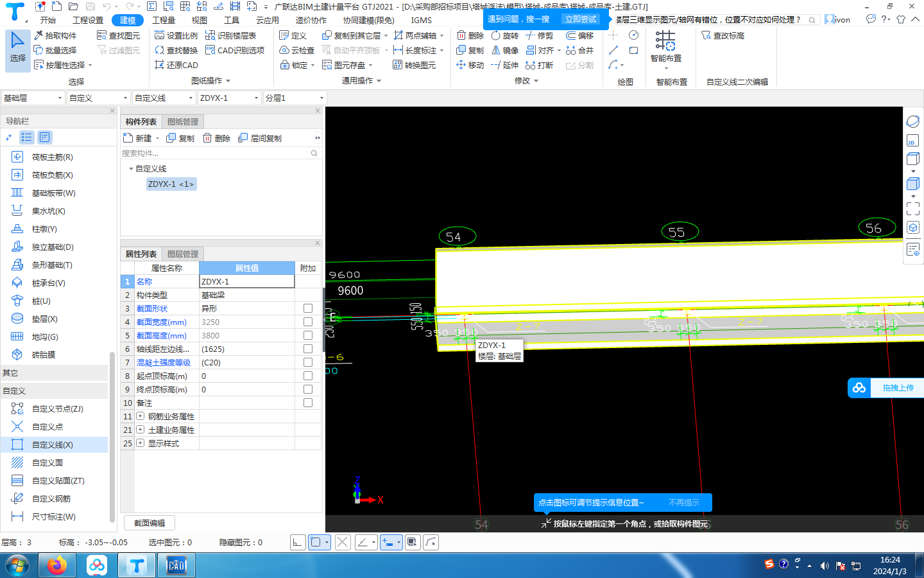Open the 造价协作 ribbon tab
The width and height of the screenshot is (924, 578).
point(311,20)
